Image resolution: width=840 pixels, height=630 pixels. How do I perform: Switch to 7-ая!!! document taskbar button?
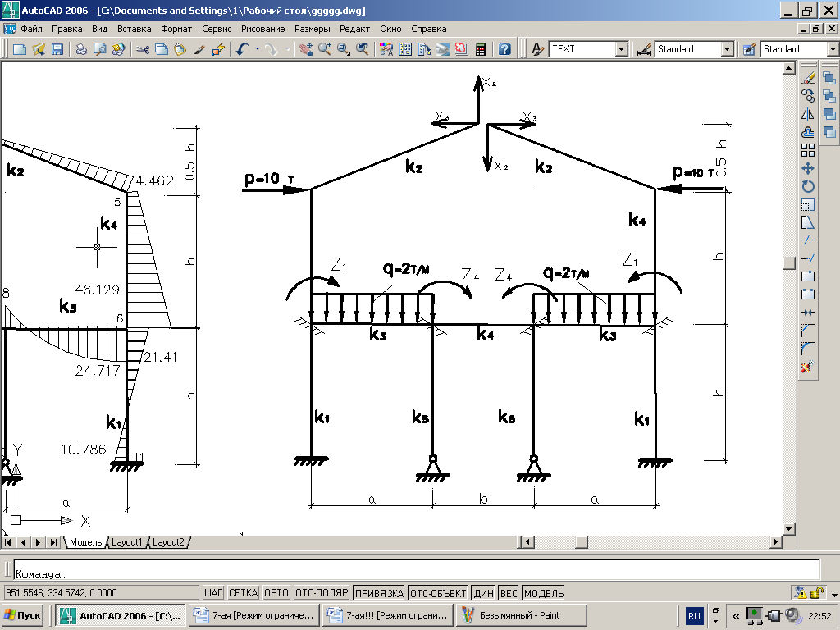[x=388, y=615]
